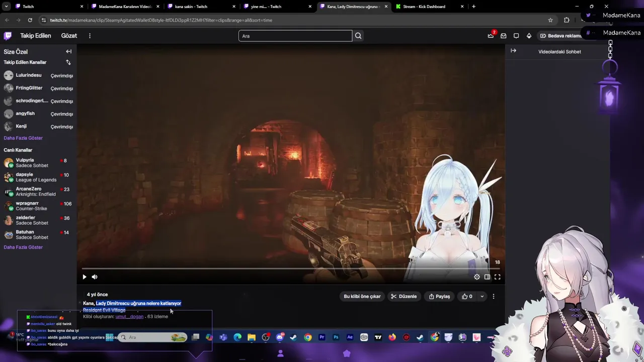Open the Twitch home logo
This screenshot has height=362, width=644.
8,36
